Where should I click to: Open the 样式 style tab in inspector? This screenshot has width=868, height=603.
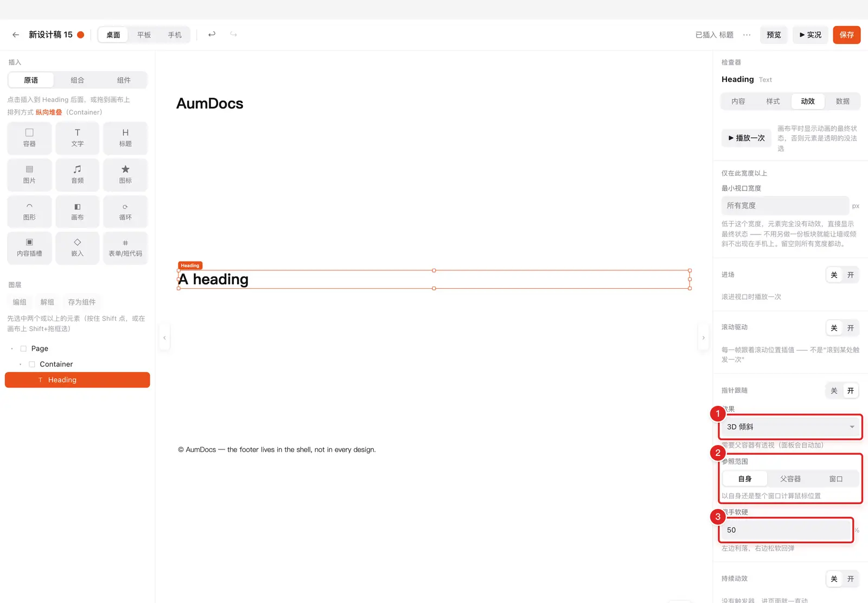[x=773, y=101]
